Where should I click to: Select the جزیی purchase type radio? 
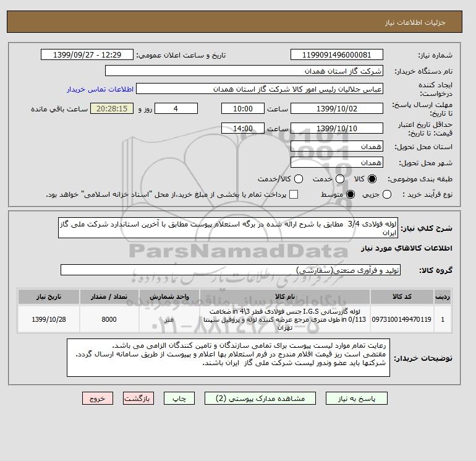click(387, 194)
